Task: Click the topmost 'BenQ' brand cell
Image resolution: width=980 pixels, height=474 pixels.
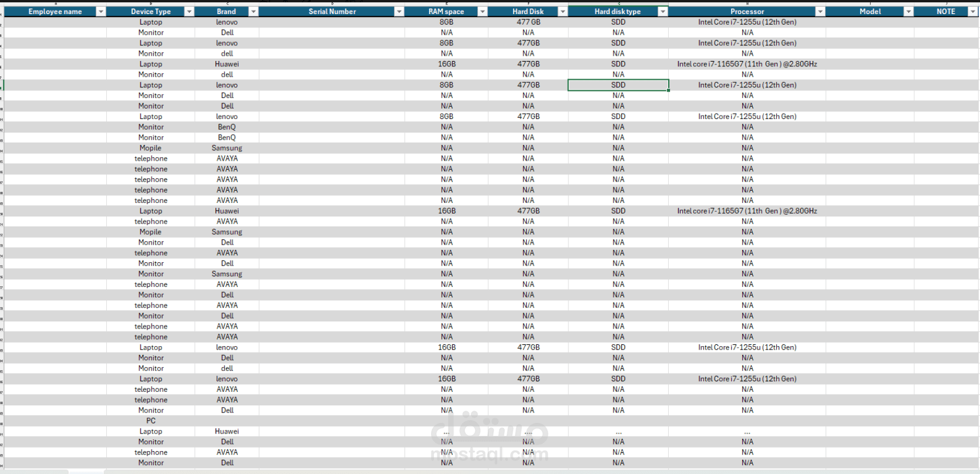Action: (227, 127)
